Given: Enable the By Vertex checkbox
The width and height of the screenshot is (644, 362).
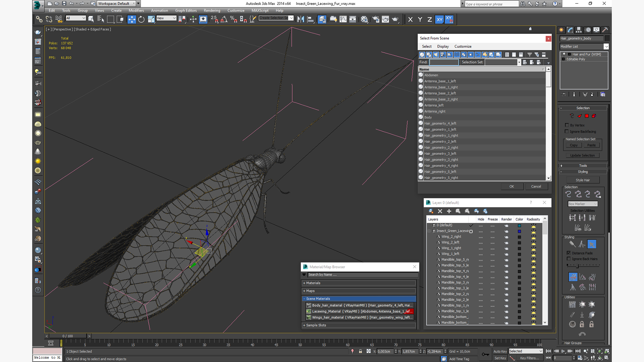Looking at the screenshot, I should click(x=567, y=125).
